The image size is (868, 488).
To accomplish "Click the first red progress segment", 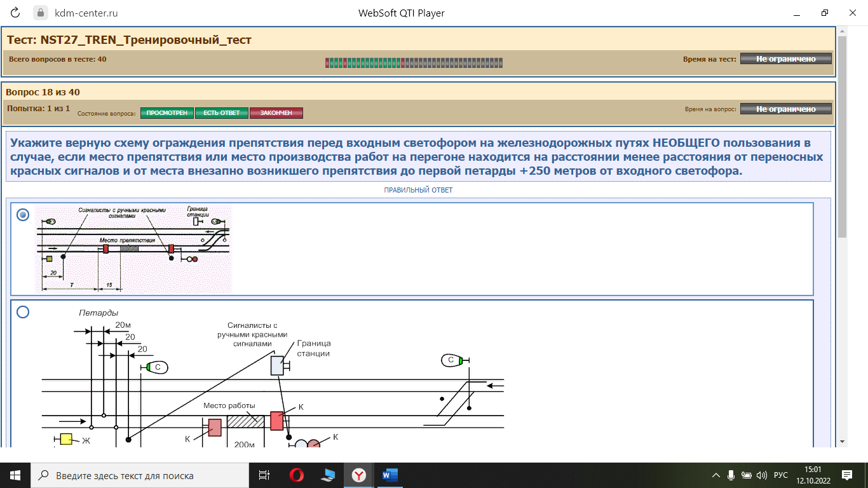I will (327, 62).
